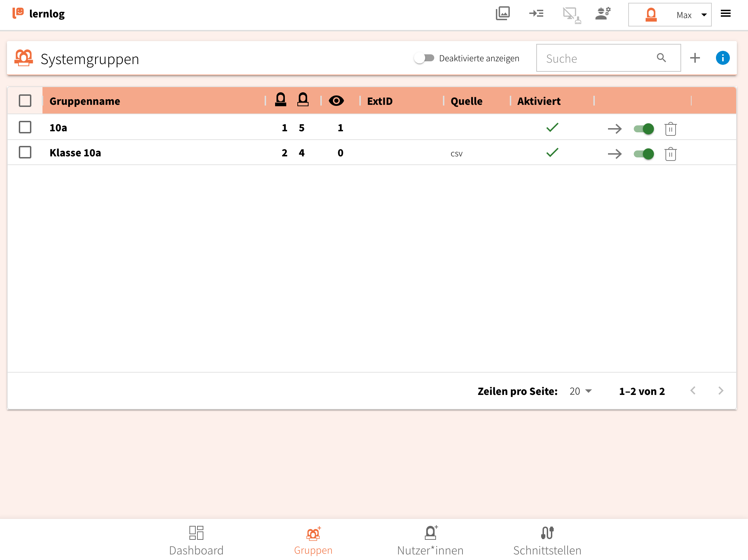Click the search magnifier icon
The image size is (748, 560).
tap(661, 58)
